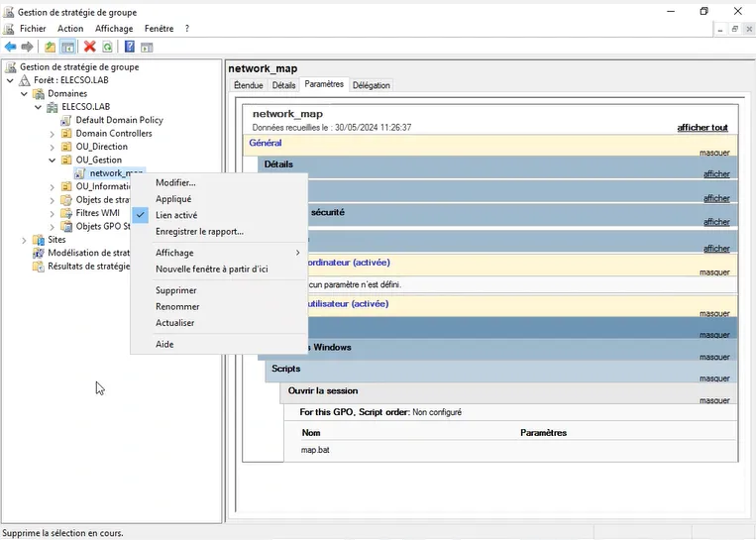Select OU_Direction in the tree
The height and width of the screenshot is (540, 756).
click(101, 147)
